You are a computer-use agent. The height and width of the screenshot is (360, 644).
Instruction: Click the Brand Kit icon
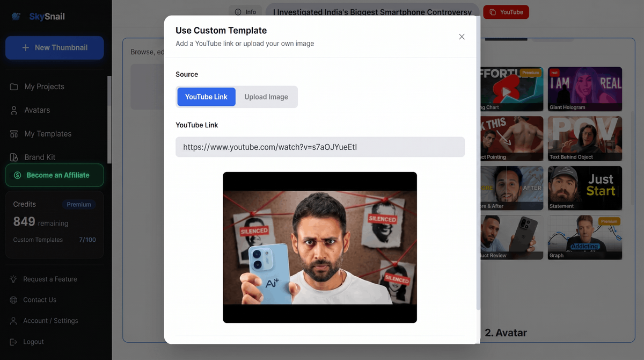(x=14, y=157)
